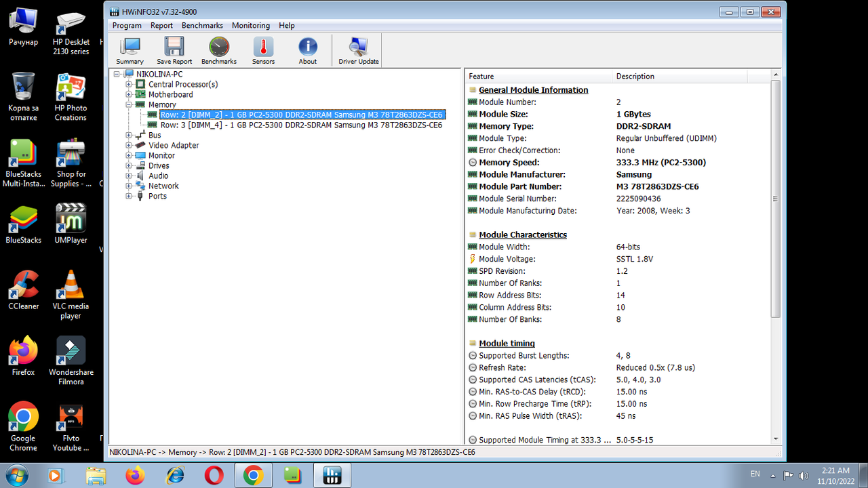Click the Feature column header
Screen dimensions: 868x488
pyautogui.click(x=538, y=76)
